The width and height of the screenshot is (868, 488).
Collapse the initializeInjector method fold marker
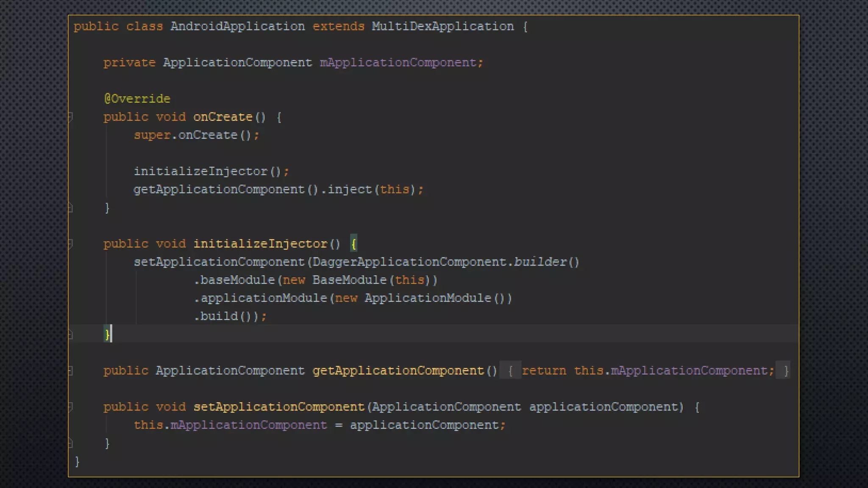point(70,244)
